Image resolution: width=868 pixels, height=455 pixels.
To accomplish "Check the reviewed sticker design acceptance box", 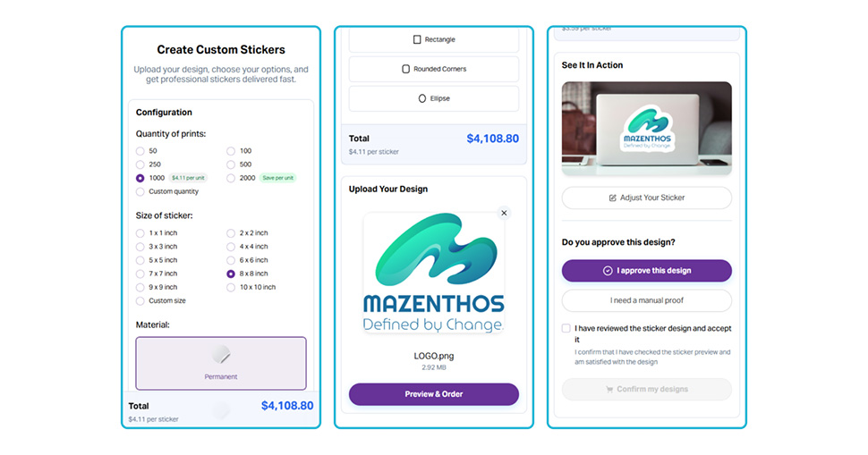I will pos(566,328).
